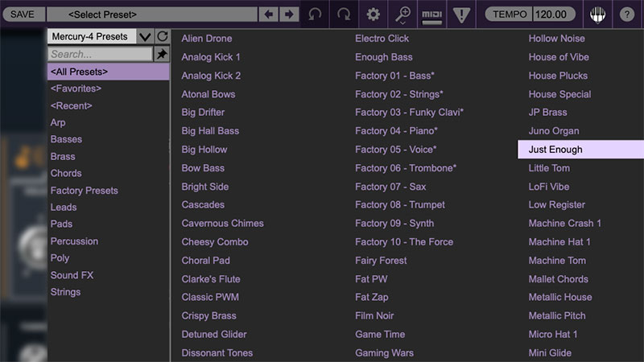
Task: Select the Percussion category
Action: [x=74, y=241]
